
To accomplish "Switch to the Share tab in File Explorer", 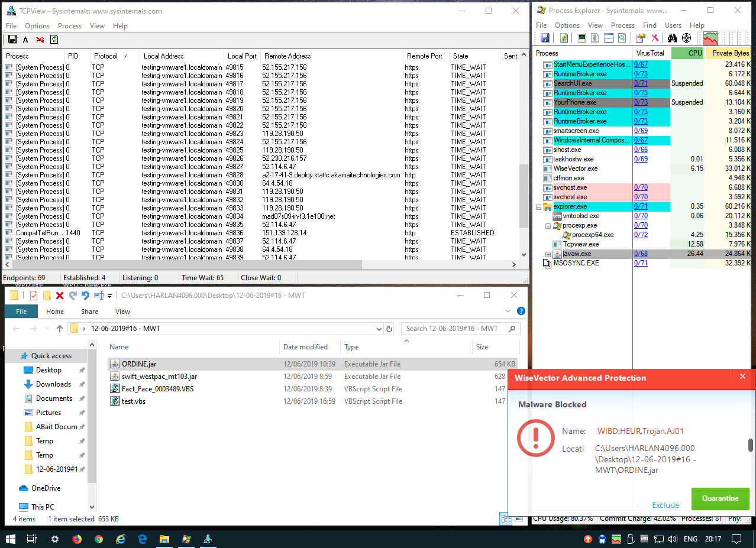I will (x=90, y=312).
